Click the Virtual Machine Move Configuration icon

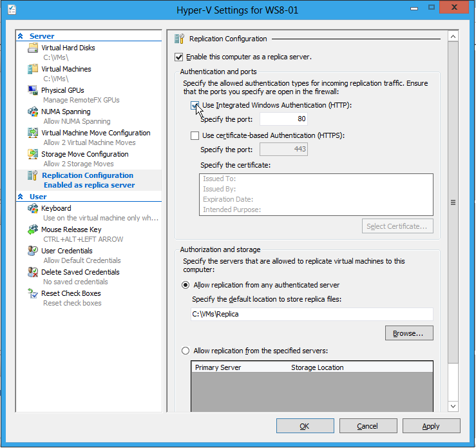[33, 133]
